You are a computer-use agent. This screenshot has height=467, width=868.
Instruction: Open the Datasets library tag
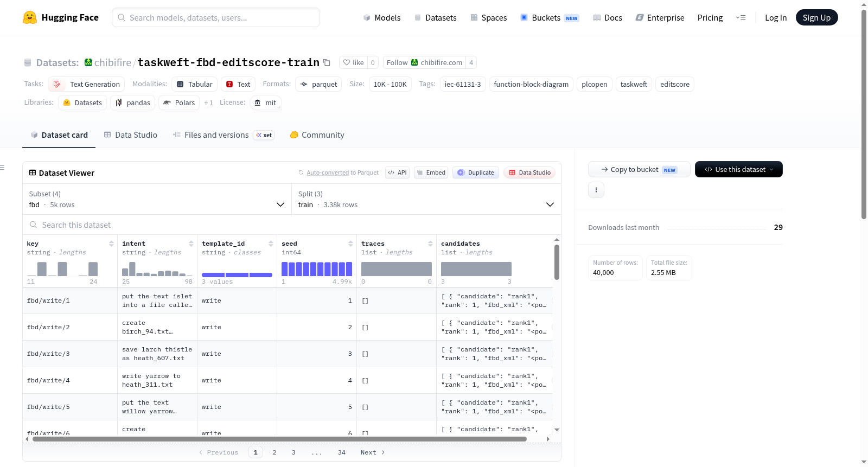coord(82,103)
